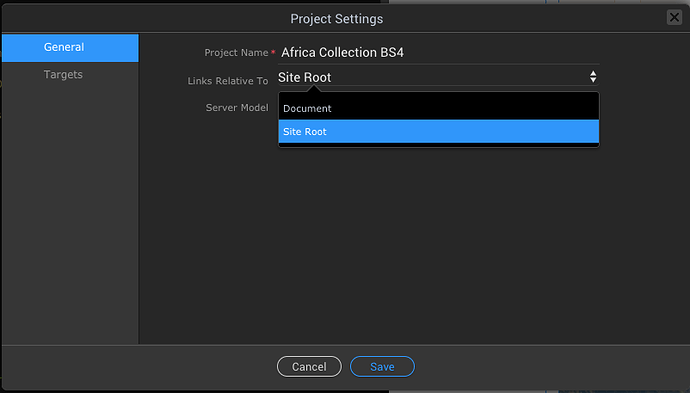Close the Project Settings dialog with X
The image size is (690, 393).
click(x=674, y=18)
